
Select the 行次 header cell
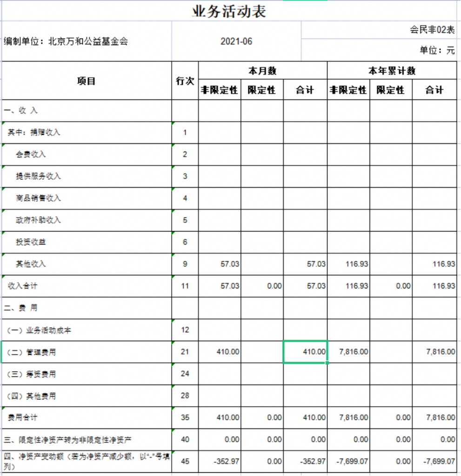click(x=185, y=81)
